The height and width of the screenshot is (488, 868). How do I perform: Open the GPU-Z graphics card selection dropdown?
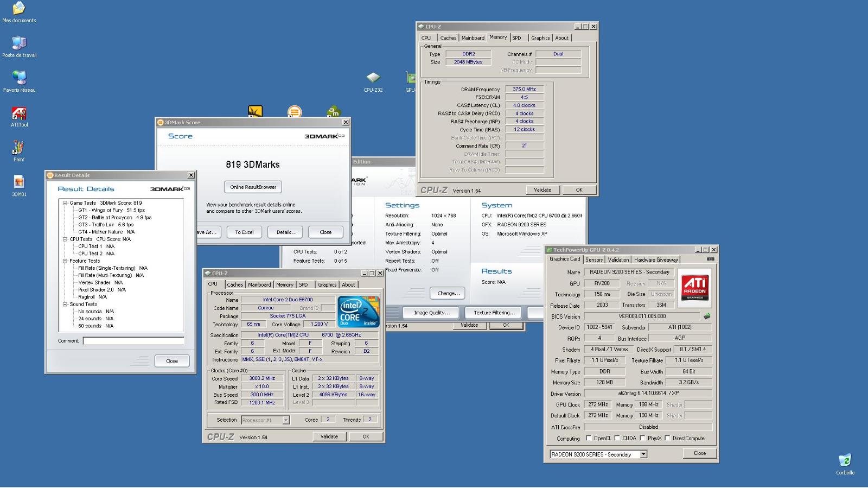tap(643, 454)
